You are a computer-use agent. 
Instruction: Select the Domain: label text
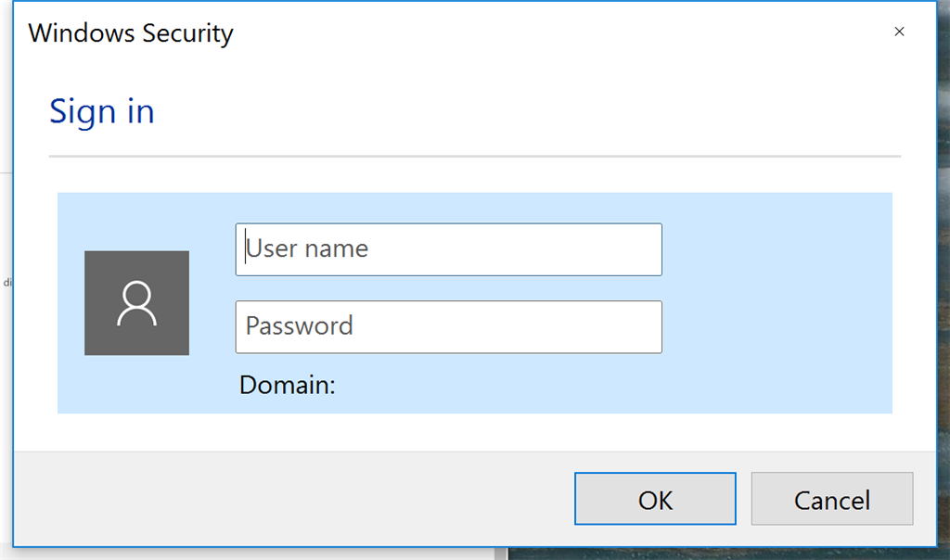coord(288,385)
